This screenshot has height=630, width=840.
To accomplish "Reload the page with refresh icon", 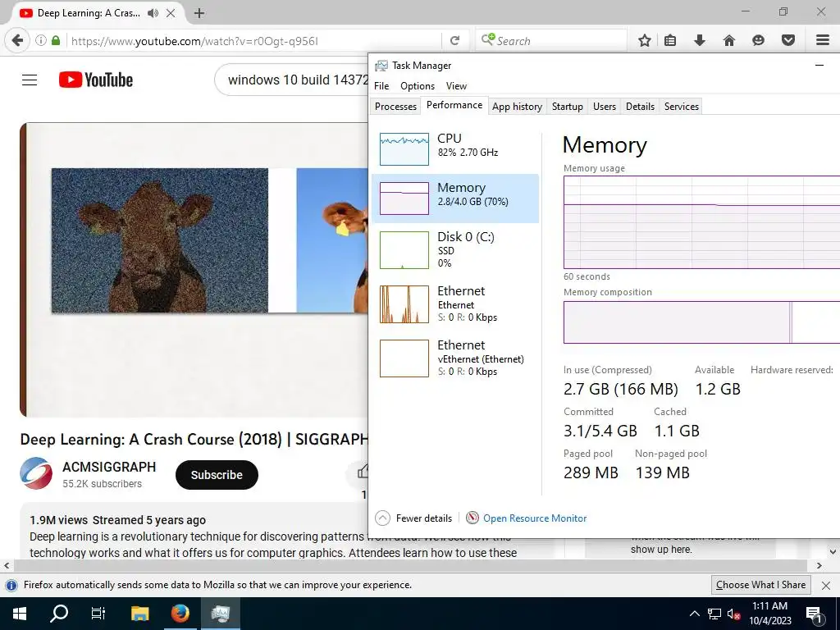I will coord(454,41).
